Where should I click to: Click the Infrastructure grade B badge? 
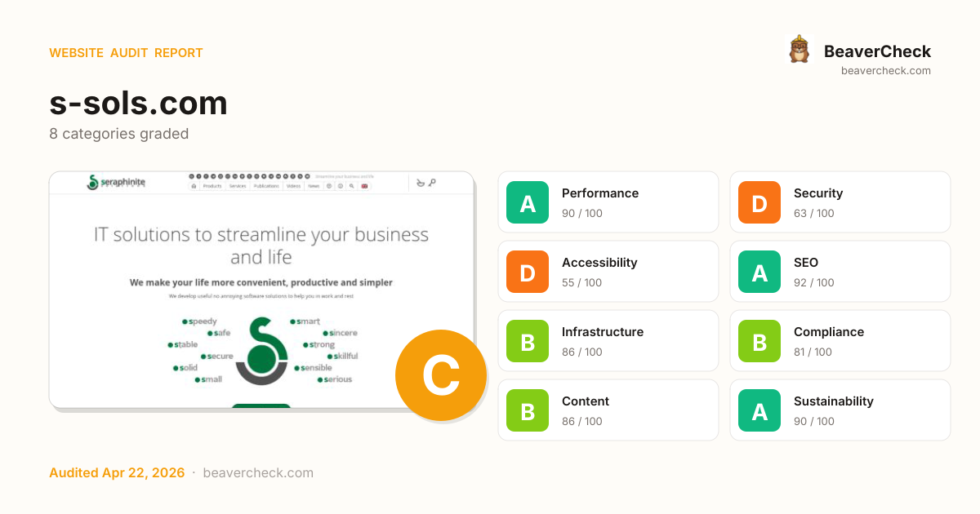coord(528,341)
